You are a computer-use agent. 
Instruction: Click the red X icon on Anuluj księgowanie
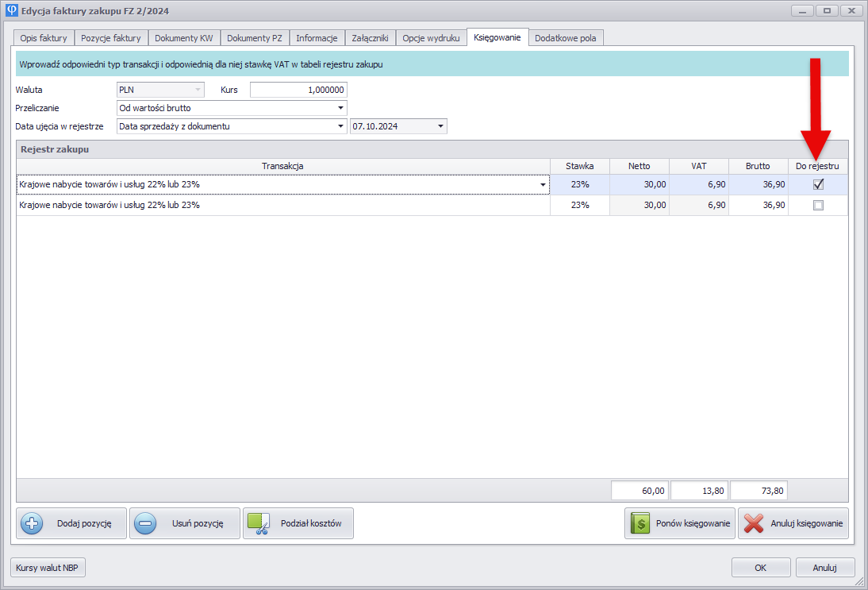click(754, 524)
